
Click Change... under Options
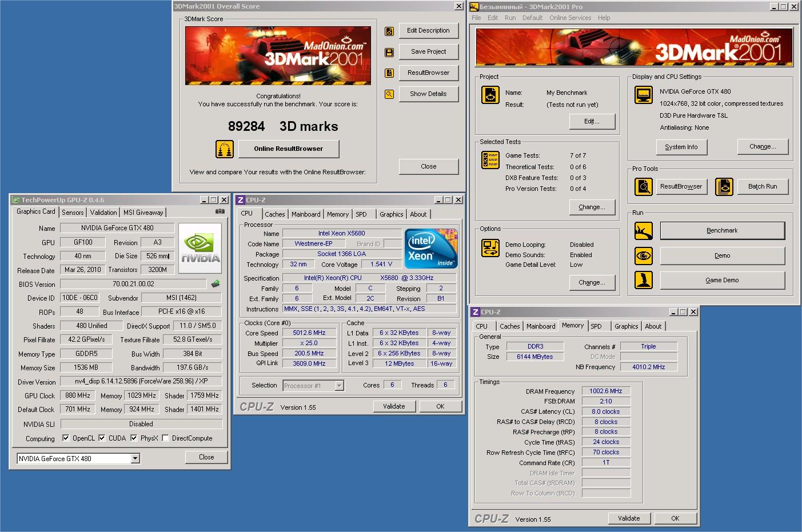coord(592,282)
